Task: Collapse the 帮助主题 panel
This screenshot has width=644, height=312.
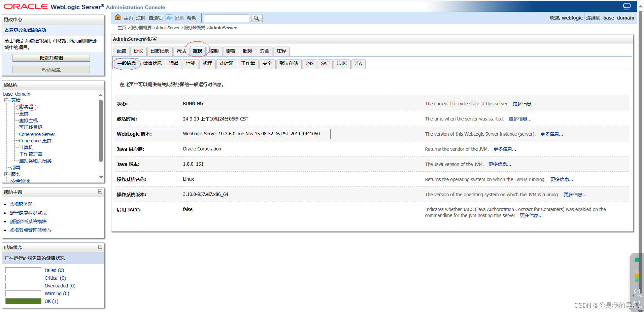Action: [x=100, y=192]
